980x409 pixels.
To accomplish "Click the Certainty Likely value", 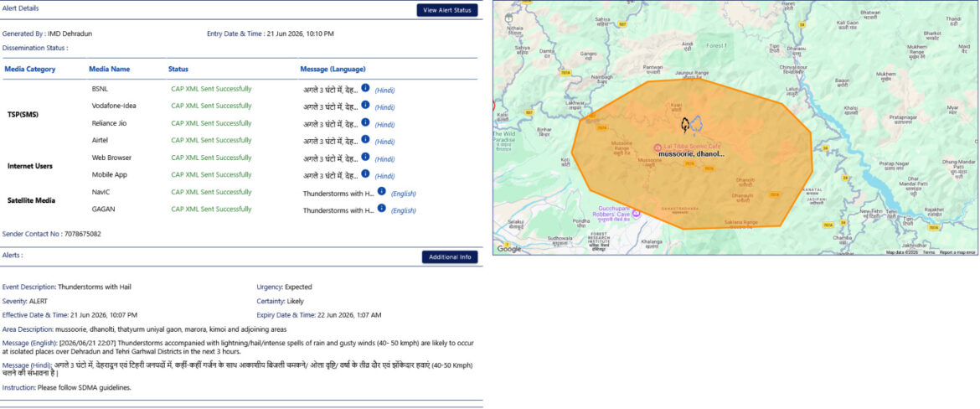I will click(295, 301).
